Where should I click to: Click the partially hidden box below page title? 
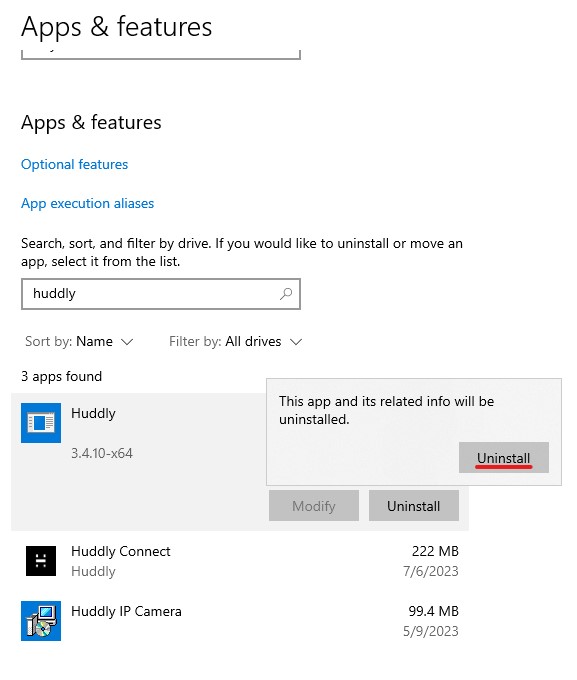[x=161, y=54]
